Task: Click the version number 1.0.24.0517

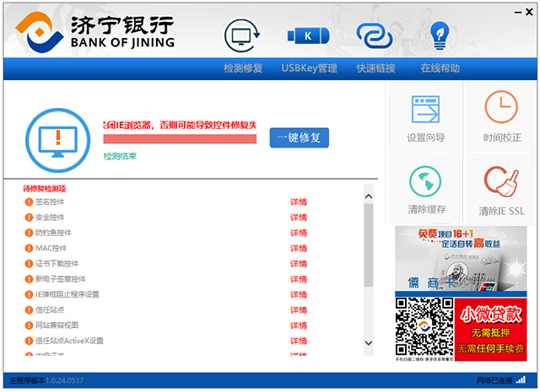Action: pos(64,380)
